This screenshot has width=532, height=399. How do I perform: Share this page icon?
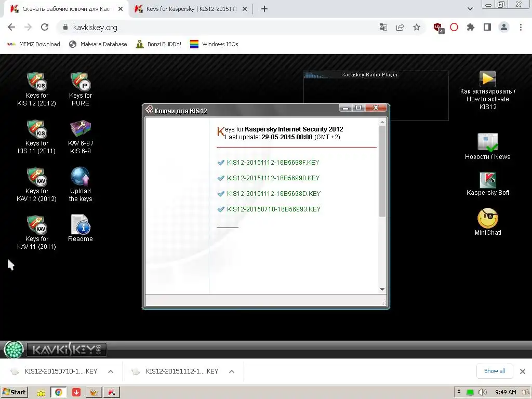click(400, 27)
